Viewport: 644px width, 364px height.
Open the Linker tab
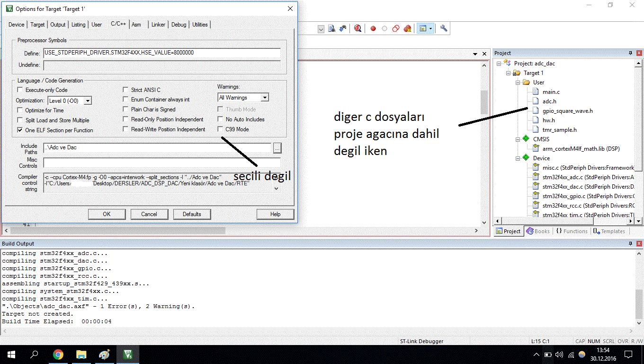(159, 25)
